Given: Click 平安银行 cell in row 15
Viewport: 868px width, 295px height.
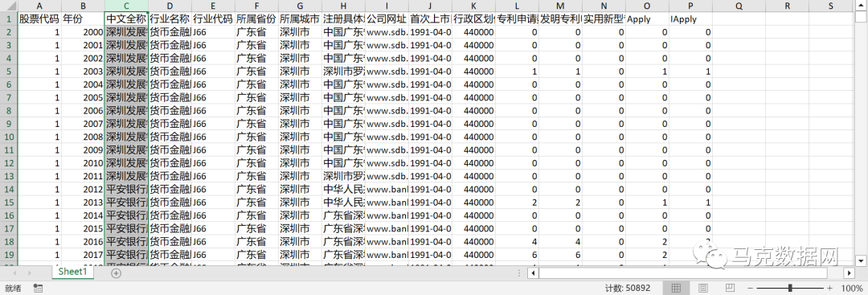Looking at the screenshot, I should click(x=126, y=202).
